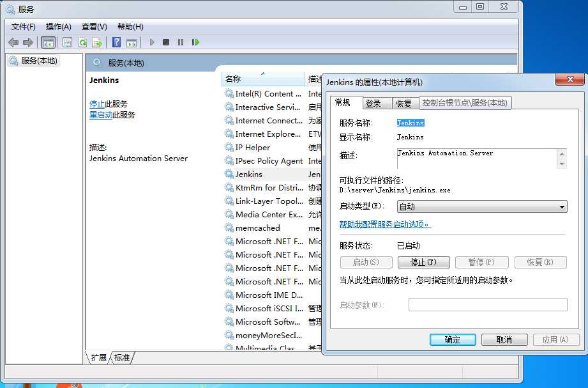588x388 pixels.
Task: Open the 查看(V) menu
Action: click(x=94, y=27)
